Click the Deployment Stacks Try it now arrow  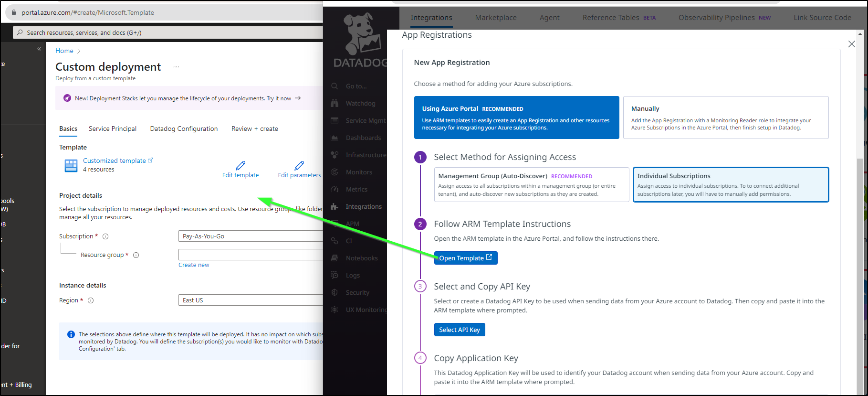coord(298,98)
